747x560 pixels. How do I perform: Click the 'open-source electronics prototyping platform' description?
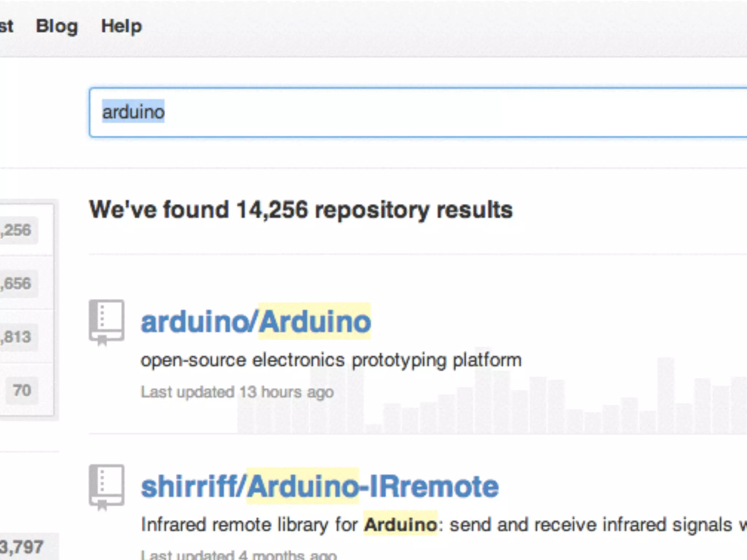click(331, 360)
